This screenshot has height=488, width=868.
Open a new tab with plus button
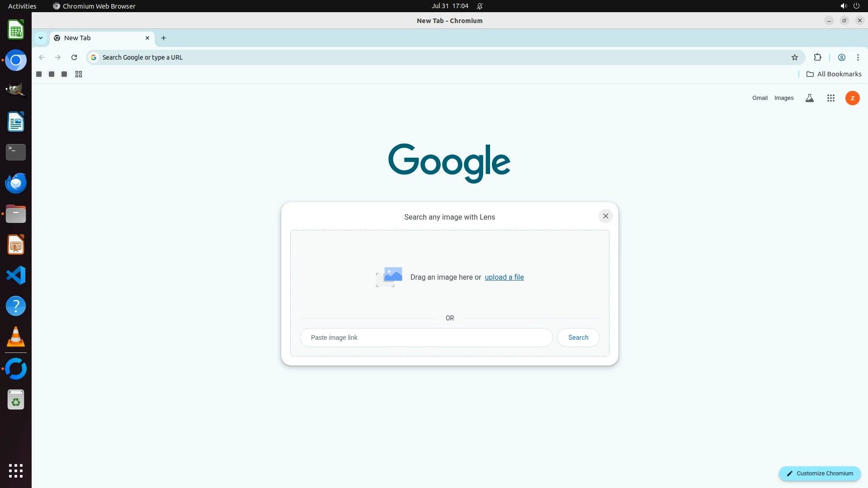point(164,38)
